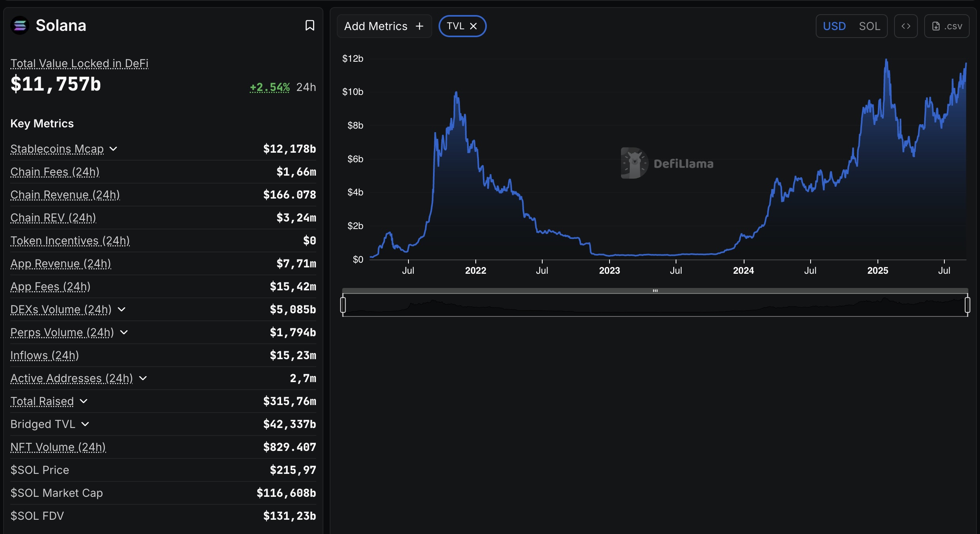This screenshot has height=534, width=980.
Task: Click the $SOL Market Cap value $116,608b
Action: [x=286, y=493]
